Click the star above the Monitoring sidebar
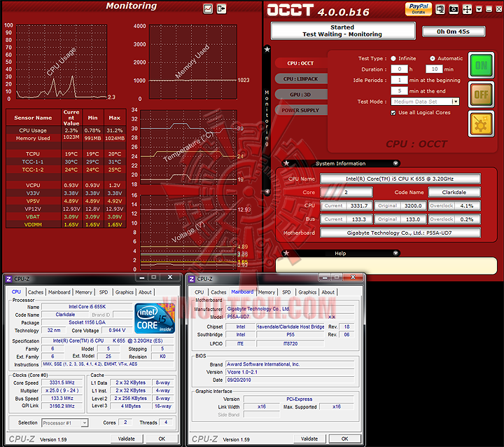The width and height of the screenshot is (504, 447). click(267, 49)
